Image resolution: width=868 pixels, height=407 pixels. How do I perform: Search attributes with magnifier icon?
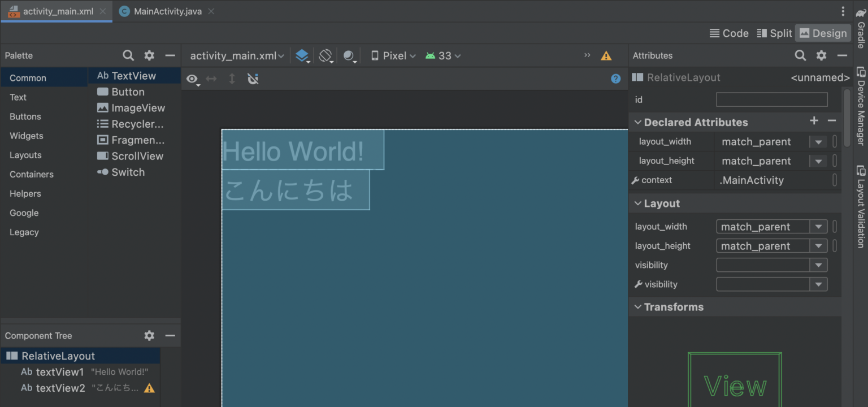point(800,55)
